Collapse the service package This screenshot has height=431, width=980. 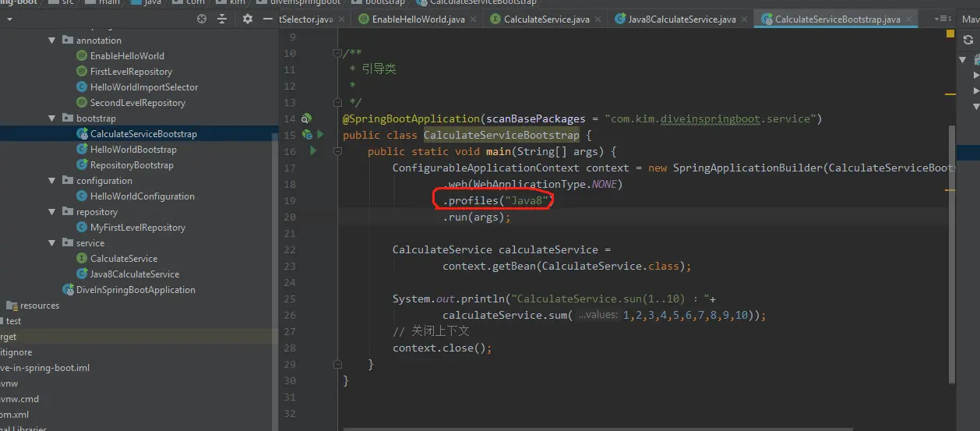[x=53, y=243]
